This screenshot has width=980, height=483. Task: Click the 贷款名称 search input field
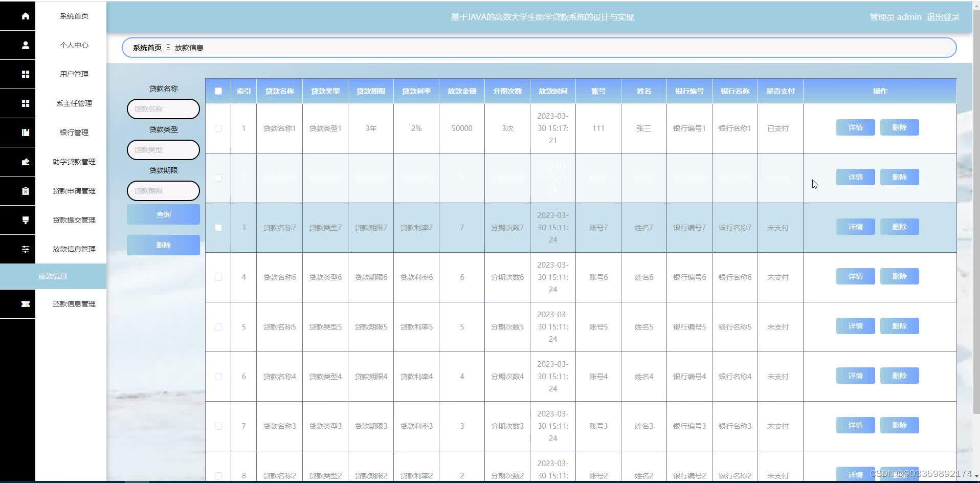point(163,109)
